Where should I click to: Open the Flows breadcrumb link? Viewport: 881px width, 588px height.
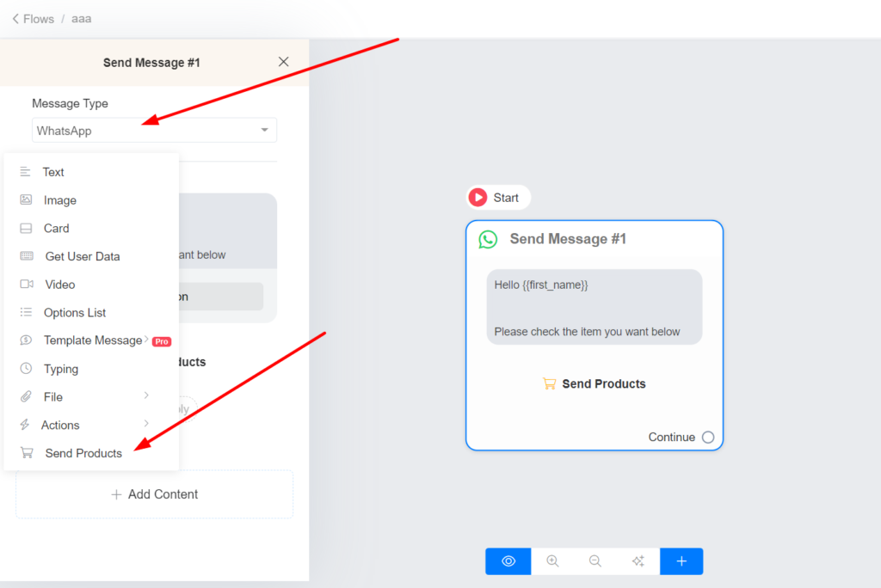(39, 19)
